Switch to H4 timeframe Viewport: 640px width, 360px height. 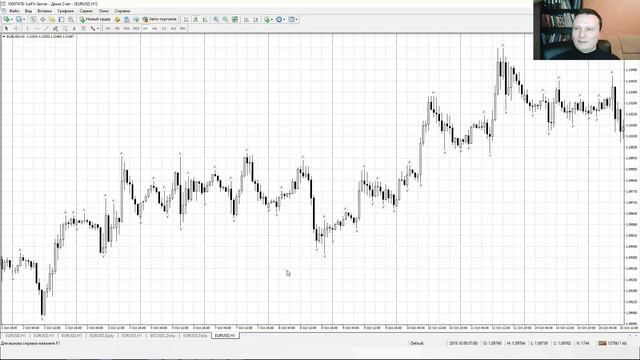coord(154,28)
